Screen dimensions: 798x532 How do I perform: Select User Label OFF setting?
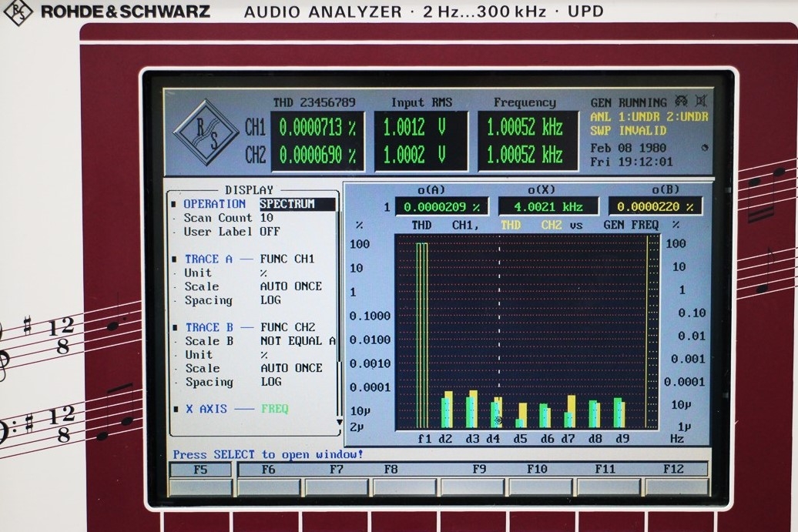pyautogui.click(x=270, y=232)
